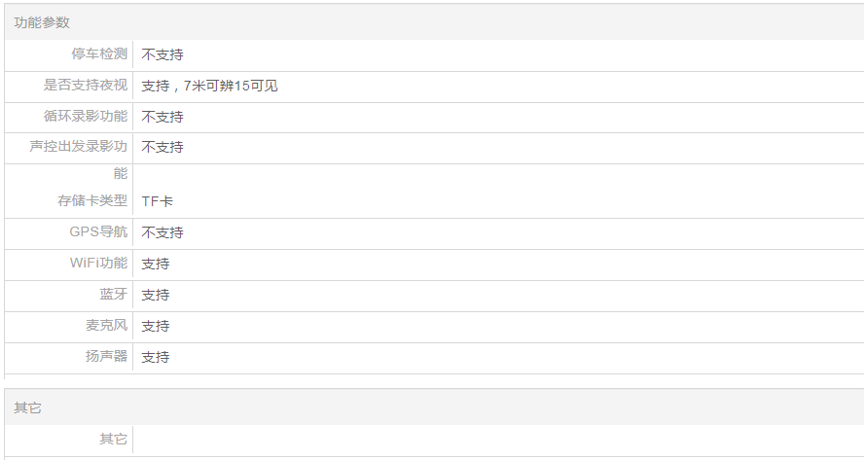868x460 pixels.
Task: Click the 停车检测 parameter label
Action: (x=99, y=54)
